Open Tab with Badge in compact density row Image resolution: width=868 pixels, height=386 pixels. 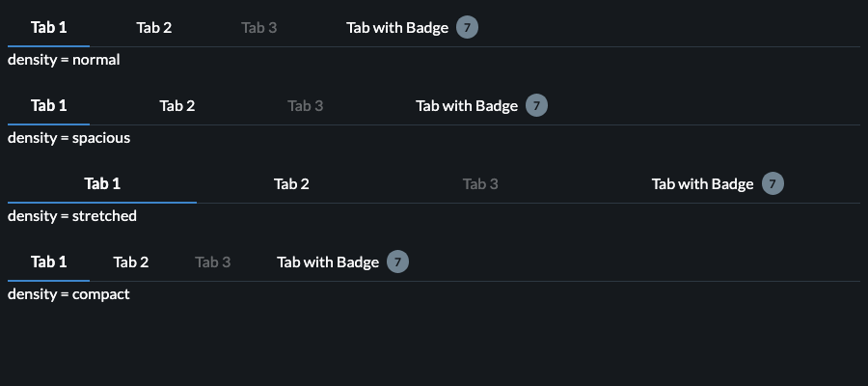click(328, 262)
